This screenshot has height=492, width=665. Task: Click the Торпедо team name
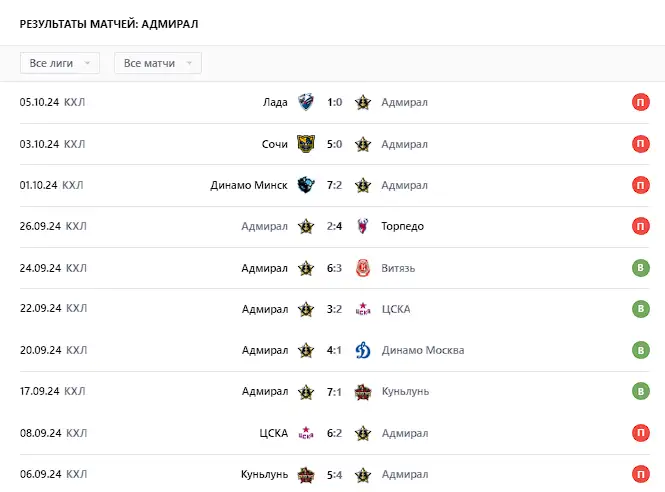402,226
